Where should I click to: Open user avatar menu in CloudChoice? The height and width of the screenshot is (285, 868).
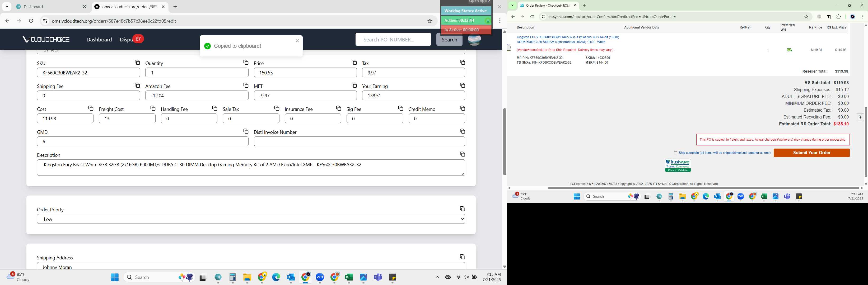point(474,40)
